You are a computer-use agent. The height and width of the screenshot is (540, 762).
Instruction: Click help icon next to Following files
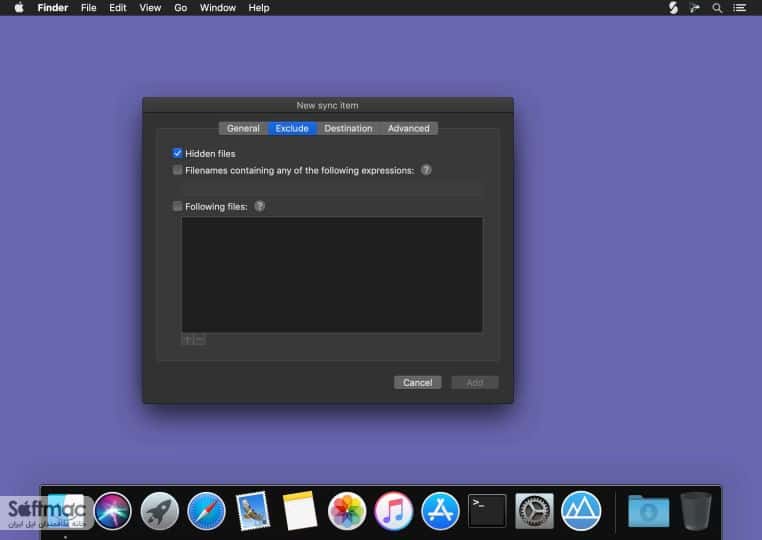pos(260,206)
